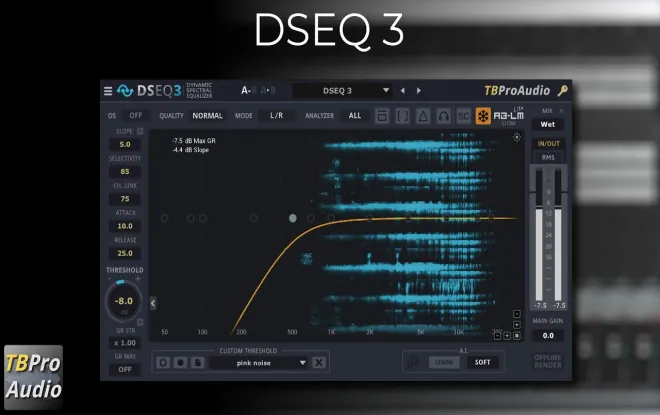
Task: Click the SELECTIVITY value 85
Action: 125,171
